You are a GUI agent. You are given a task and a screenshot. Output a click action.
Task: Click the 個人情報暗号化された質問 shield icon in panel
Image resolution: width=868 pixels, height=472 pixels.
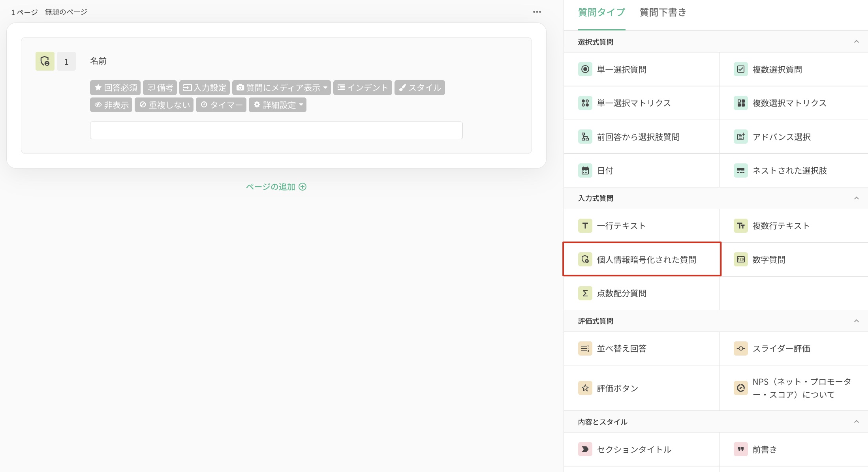point(585,260)
